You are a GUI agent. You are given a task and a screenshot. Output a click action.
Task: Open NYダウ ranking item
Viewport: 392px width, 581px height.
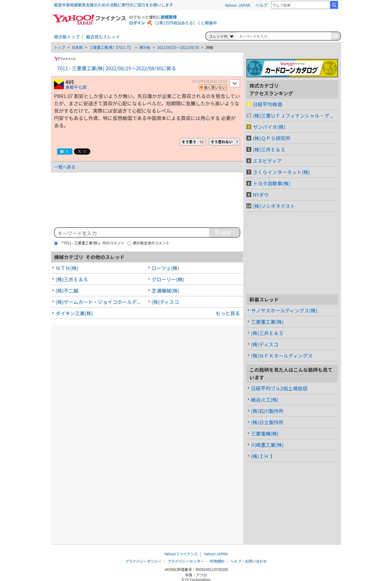pos(260,195)
